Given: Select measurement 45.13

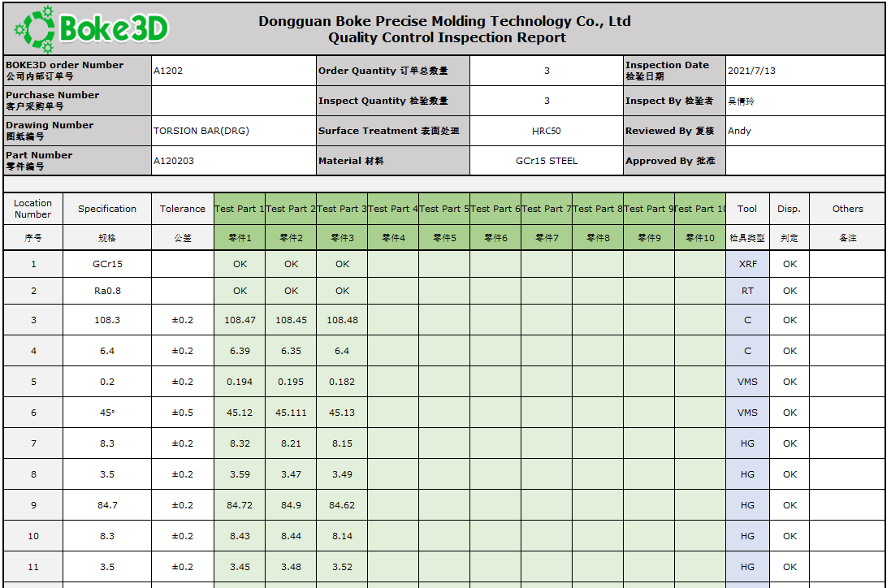Looking at the screenshot, I should point(342,413).
